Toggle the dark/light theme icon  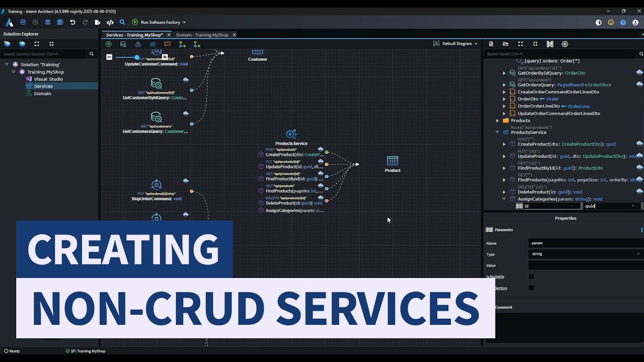[x=598, y=23]
